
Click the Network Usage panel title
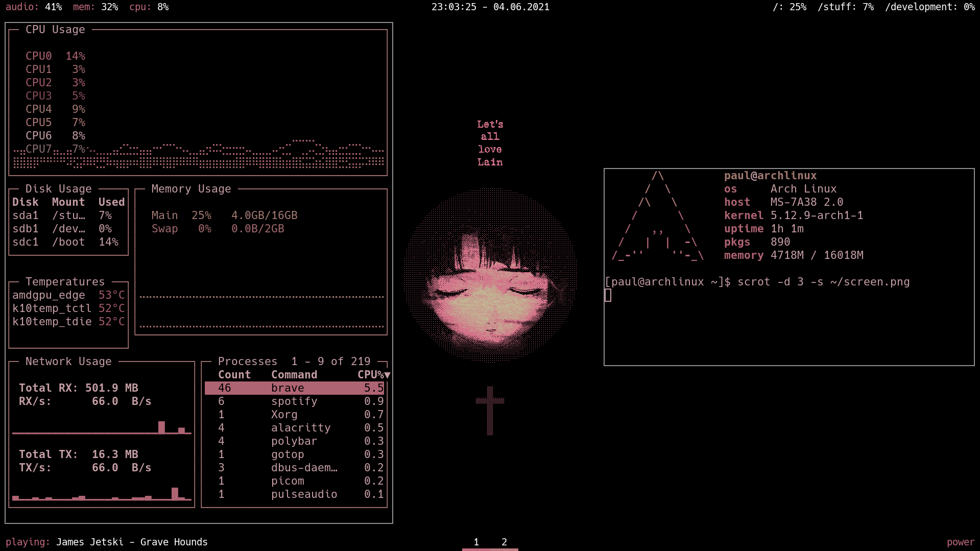tap(68, 362)
